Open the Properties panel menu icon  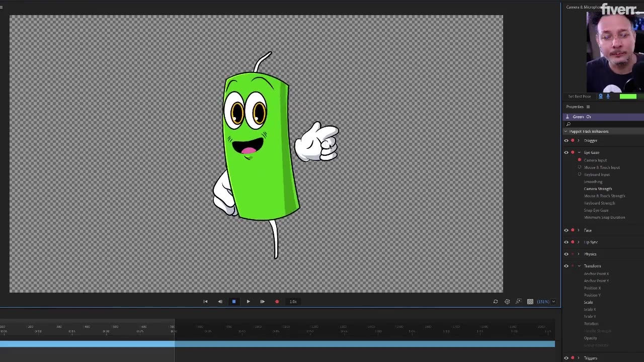tap(588, 107)
